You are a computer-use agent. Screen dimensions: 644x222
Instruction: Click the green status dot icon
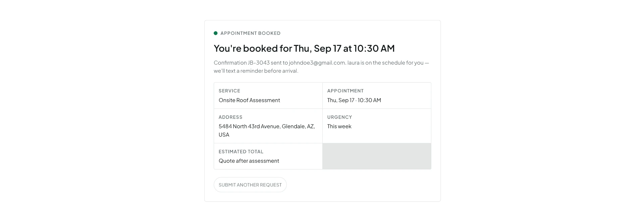216,33
